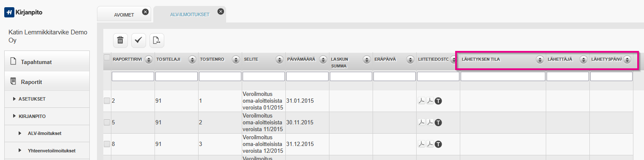Screen dimensions: 644x160
Task: Click the Kirjanpito logo icon
Action: 9,12
